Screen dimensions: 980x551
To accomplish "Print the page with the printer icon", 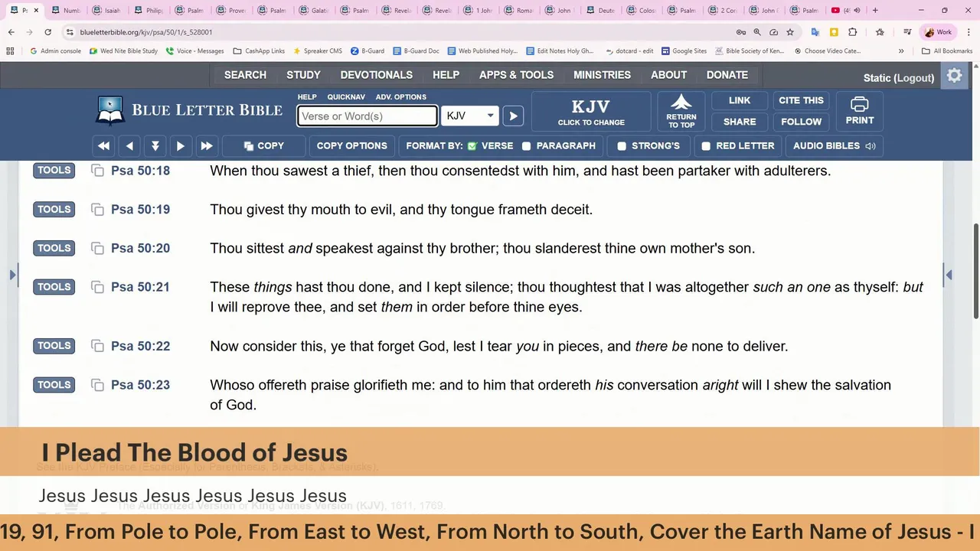I will point(860,111).
